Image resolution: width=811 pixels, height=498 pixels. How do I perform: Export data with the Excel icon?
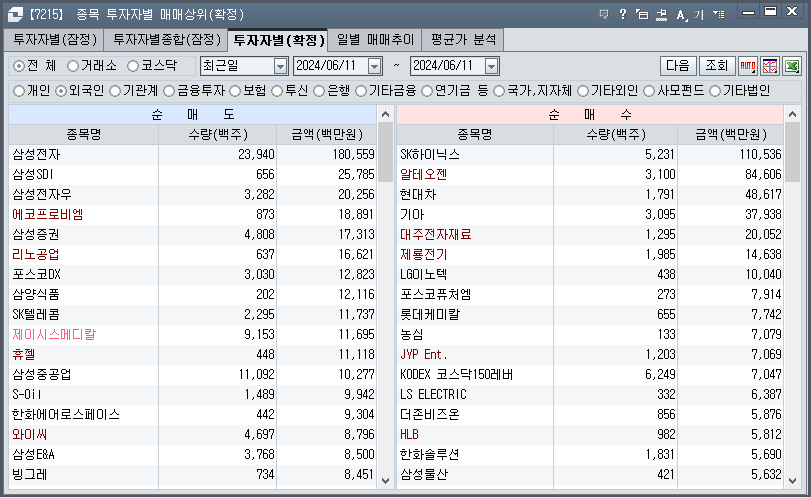point(792,66)
